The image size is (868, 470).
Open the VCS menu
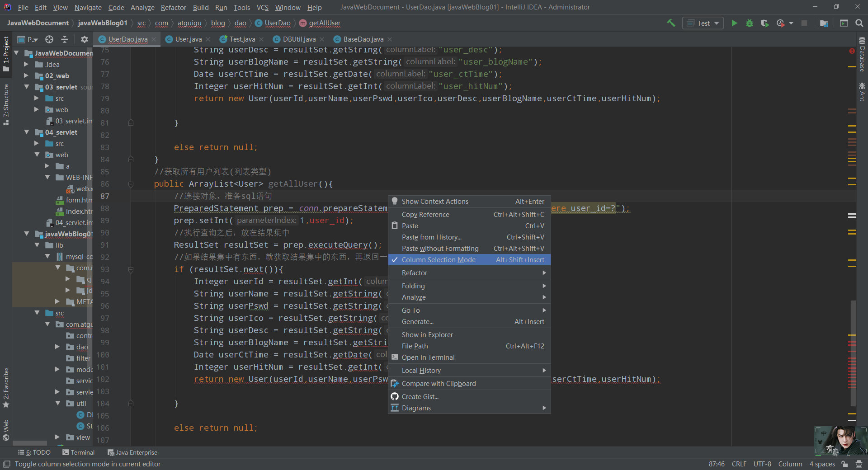pos(262,7)
